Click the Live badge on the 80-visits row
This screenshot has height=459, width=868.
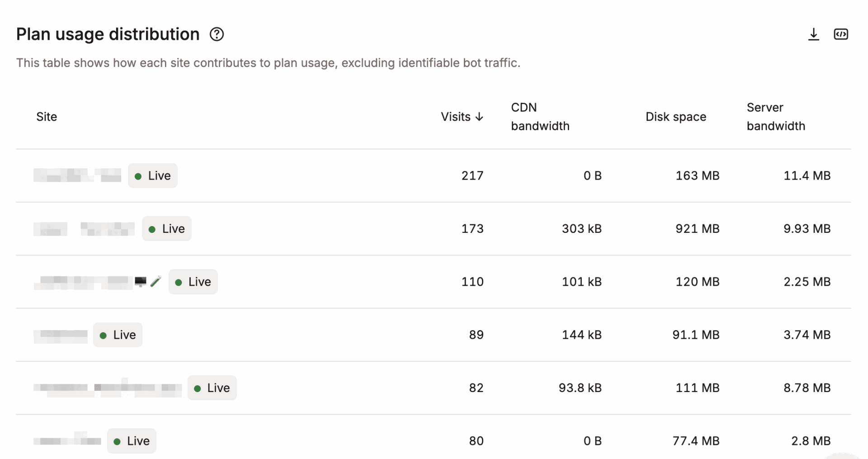(x=131, y=441)
